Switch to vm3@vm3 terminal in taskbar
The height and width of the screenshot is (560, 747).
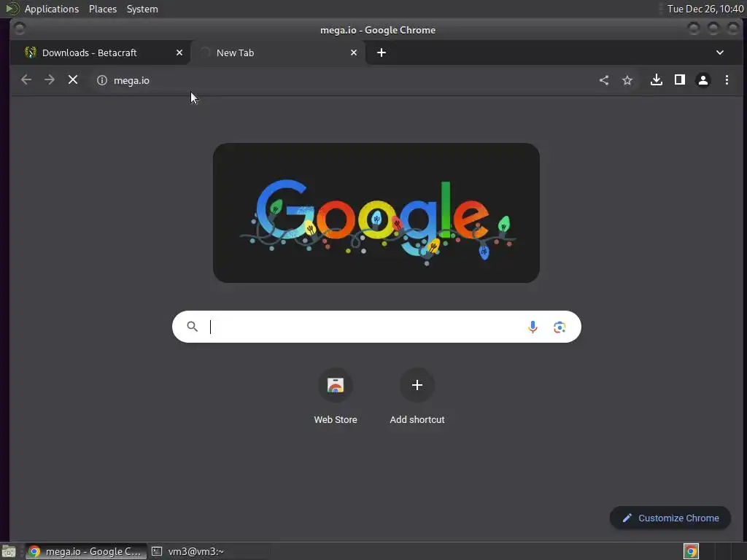188,551
